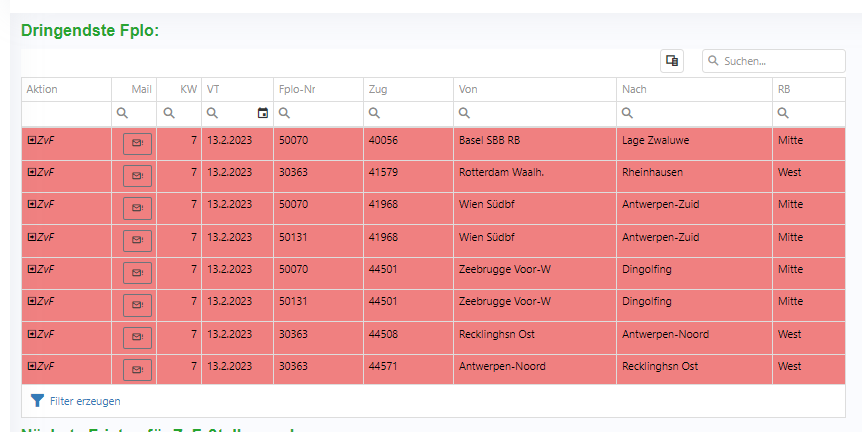Sort by the Nach column header
Image resolution: width=862 pixels, height=432 pixels.
coord(634,90)
